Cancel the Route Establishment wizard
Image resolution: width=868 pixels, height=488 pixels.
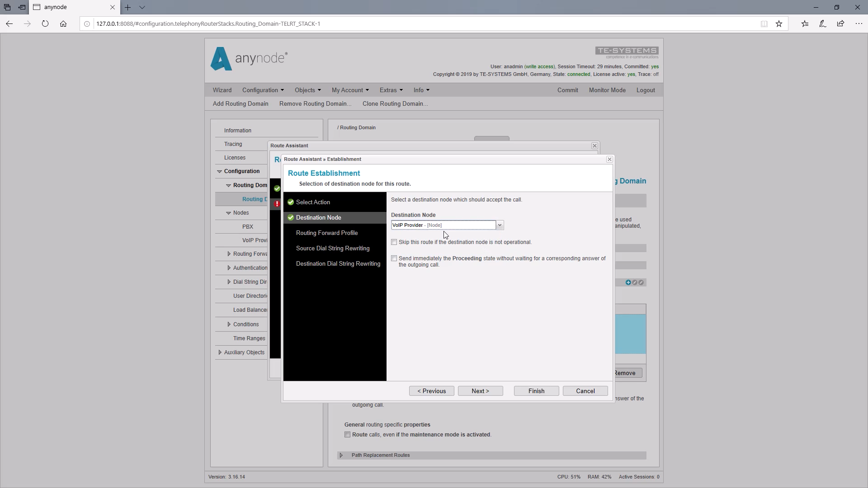point(585,391)
